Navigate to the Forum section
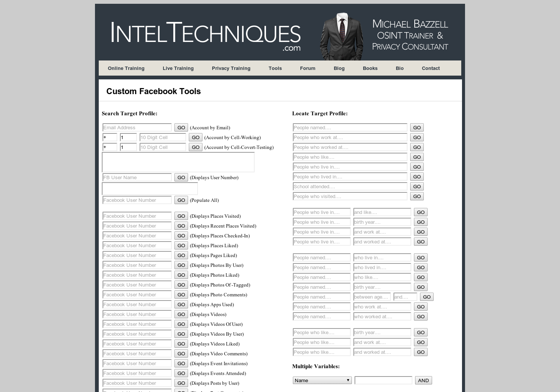Viewport: 560px width, 392px height. click(308, 68)
